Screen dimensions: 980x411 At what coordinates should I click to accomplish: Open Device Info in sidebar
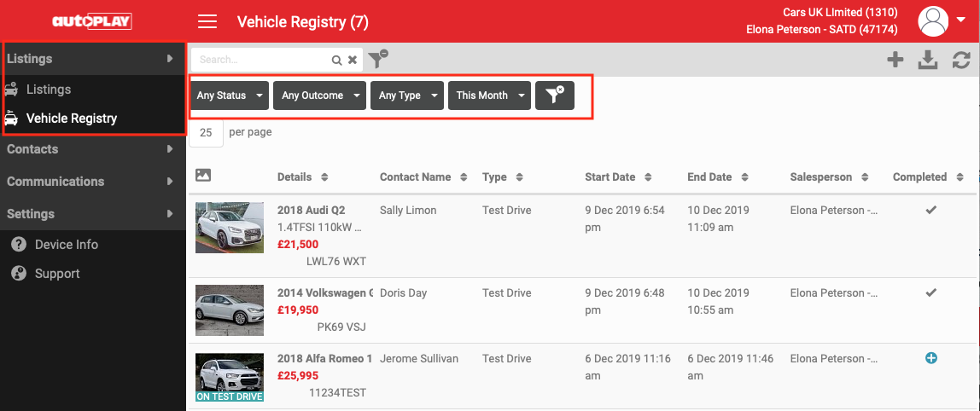point(67,244)
